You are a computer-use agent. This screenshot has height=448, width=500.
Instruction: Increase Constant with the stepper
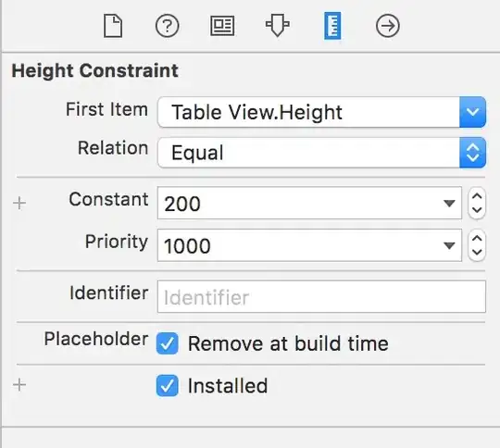click(477, 197)
